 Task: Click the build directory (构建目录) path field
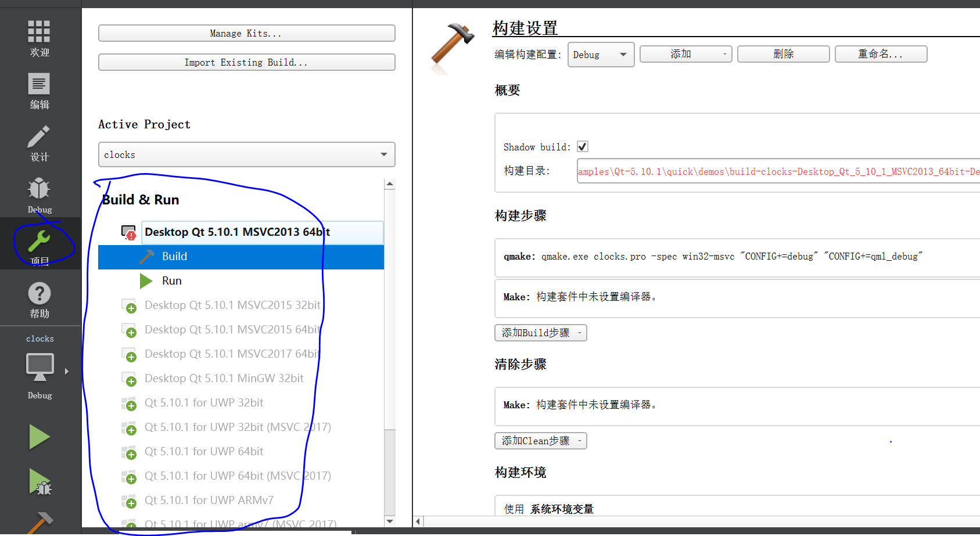[778, 171]
